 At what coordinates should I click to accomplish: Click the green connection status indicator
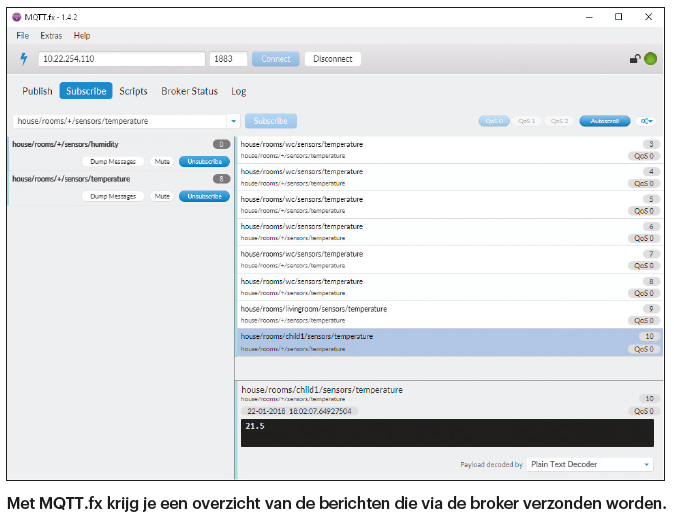coord(650,59)
